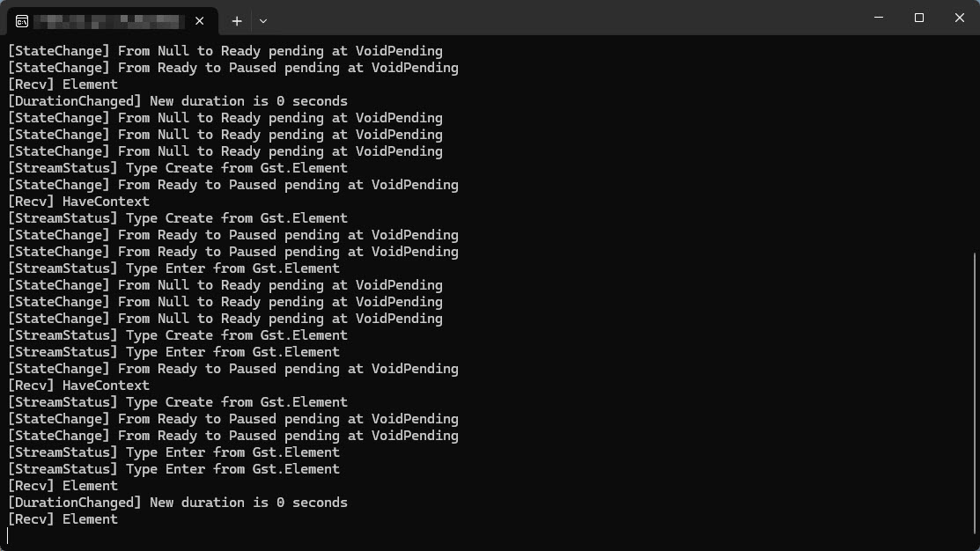Click the terminal's vertical scrollbar thumb
The image size is (980, 551).
tap(975, 396)
